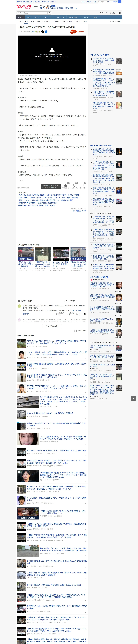Open the ヘルプ link in header
This screenshot has width=138, height=644.
pyautogui.click(x=94, y=2)
